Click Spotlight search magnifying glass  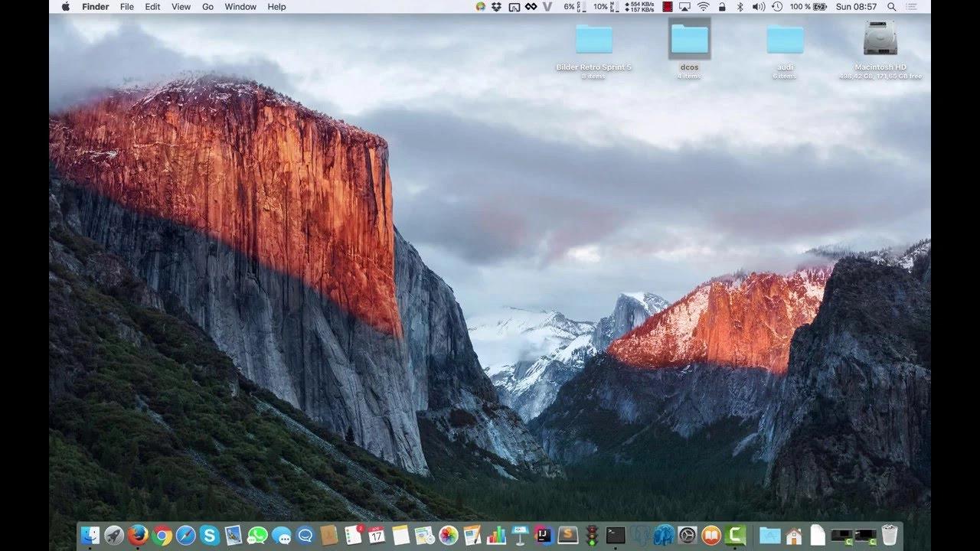(x=891, y=7)
